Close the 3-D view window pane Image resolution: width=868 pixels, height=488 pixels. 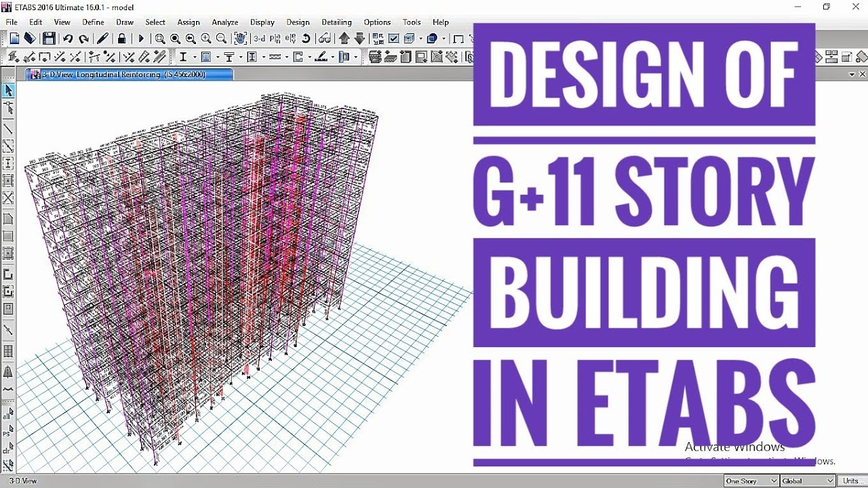(x=863, y=75)
